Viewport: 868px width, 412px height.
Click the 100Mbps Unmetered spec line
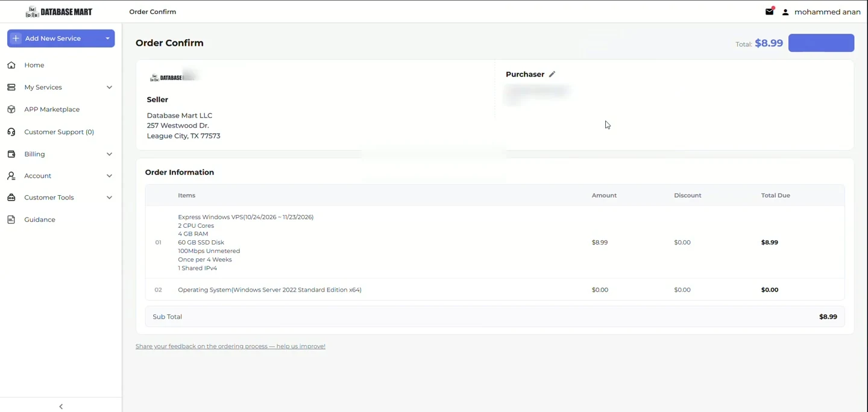pos(209,251)
